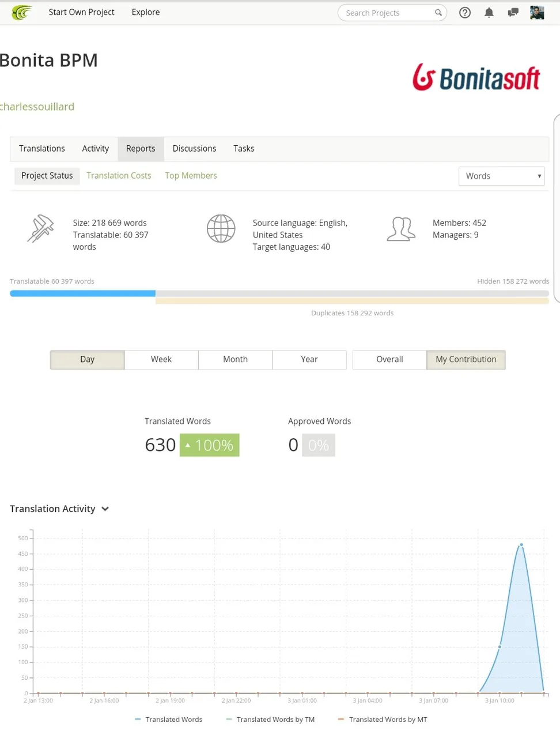The height and width of the screenshot is (738, 560).
Task: Click the green 100% badge
Action: (x=209, y=445)
